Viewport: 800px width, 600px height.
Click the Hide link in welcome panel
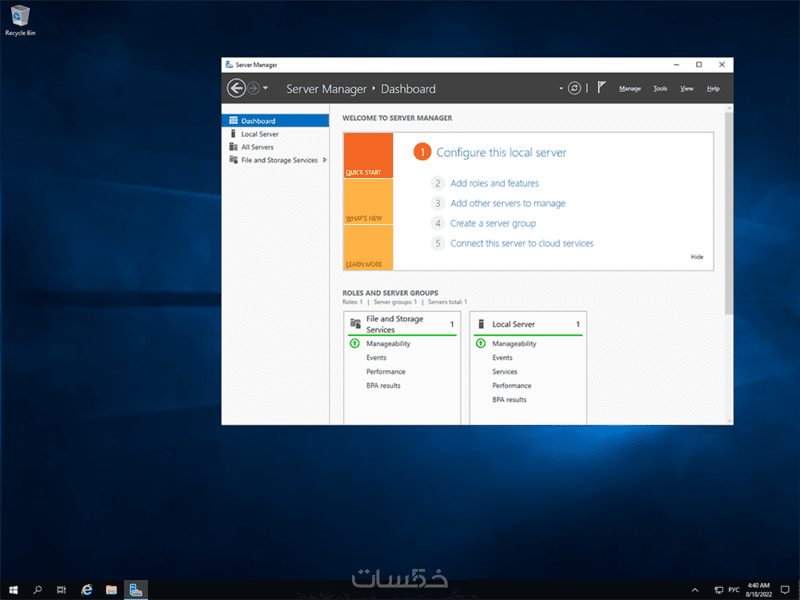697,257
